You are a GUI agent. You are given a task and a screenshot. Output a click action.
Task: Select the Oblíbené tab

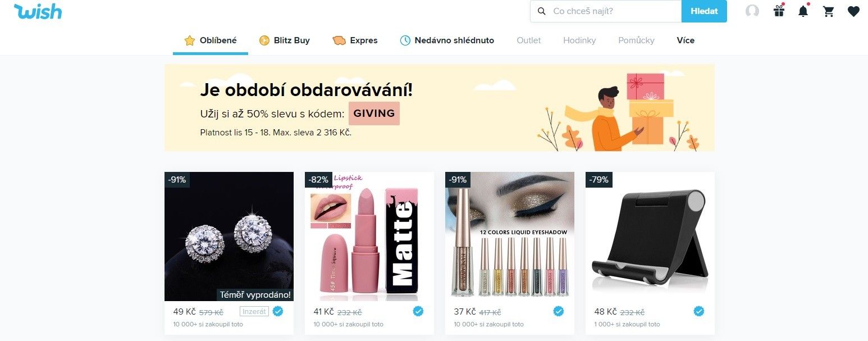tap(211, 40)
